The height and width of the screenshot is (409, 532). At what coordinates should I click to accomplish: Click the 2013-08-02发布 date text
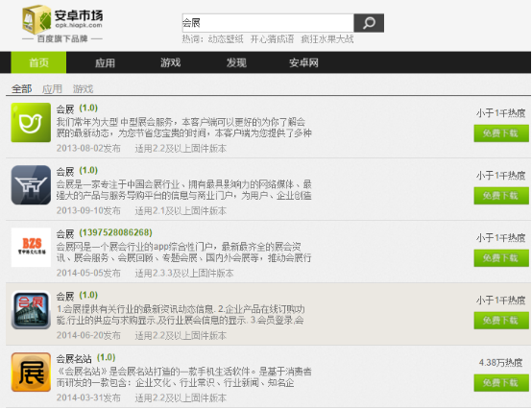pos(88,149)
